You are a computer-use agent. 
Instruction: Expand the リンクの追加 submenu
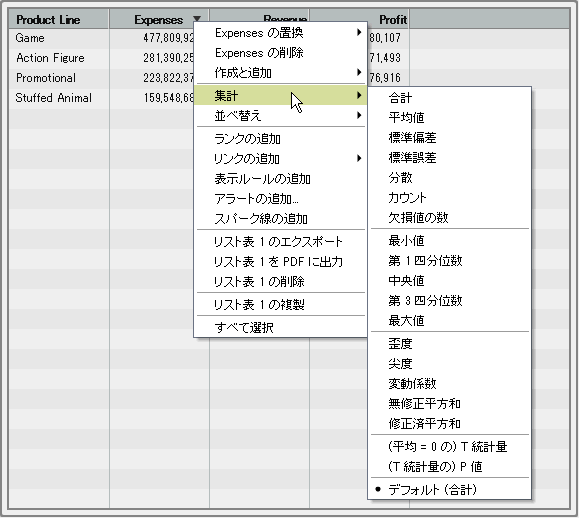click(x=280, y=158)
